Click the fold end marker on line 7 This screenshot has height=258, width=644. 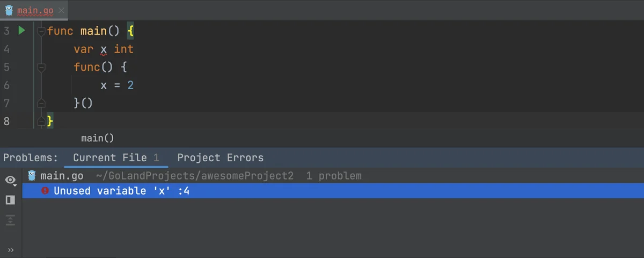(x=41, y=102)
